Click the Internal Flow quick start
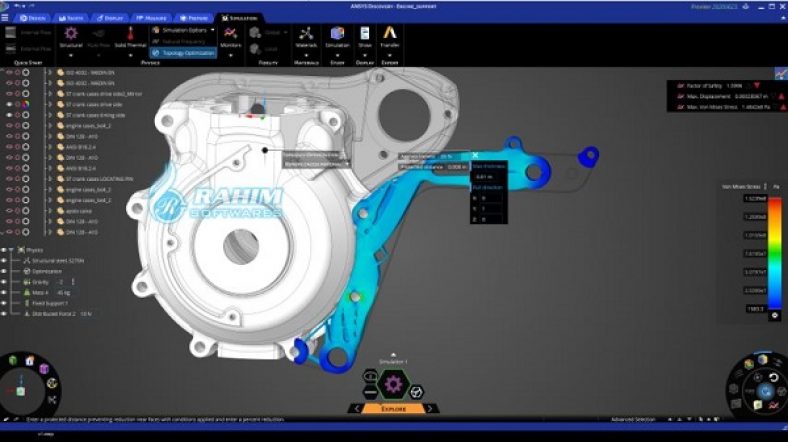The width and height of the screenshot is (788, 442). coord(28,33)
